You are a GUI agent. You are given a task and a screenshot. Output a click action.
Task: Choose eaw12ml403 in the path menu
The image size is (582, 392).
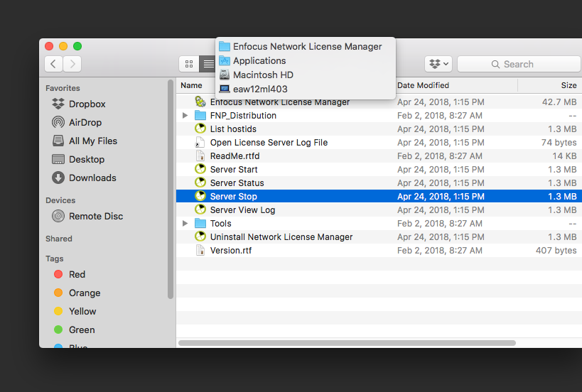tap(306, 89)
